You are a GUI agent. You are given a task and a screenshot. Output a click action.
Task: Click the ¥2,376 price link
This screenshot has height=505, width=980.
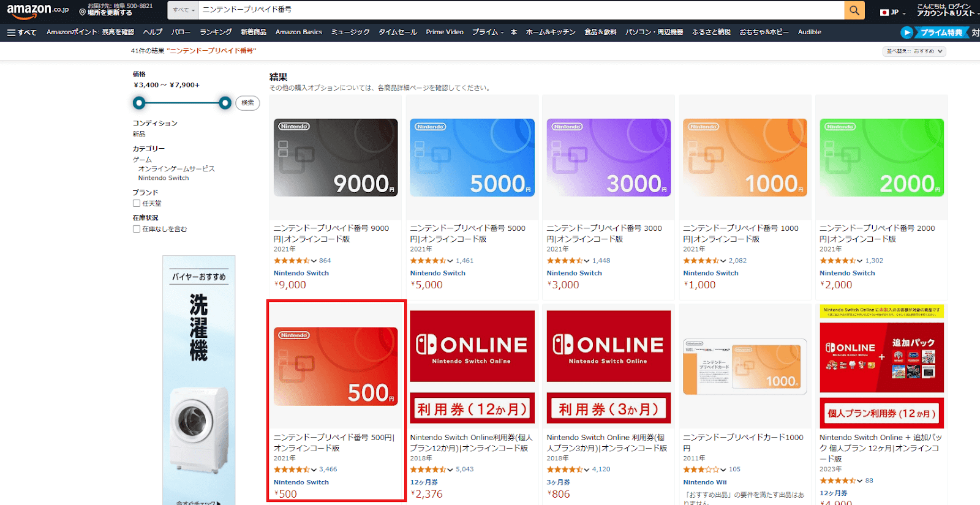[x=426, y=494]
